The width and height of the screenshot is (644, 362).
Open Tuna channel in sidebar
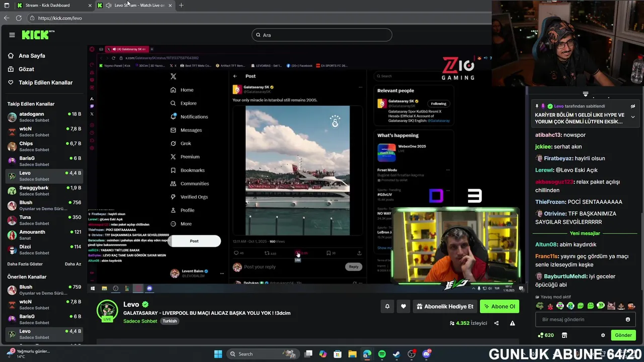[44, 220]
